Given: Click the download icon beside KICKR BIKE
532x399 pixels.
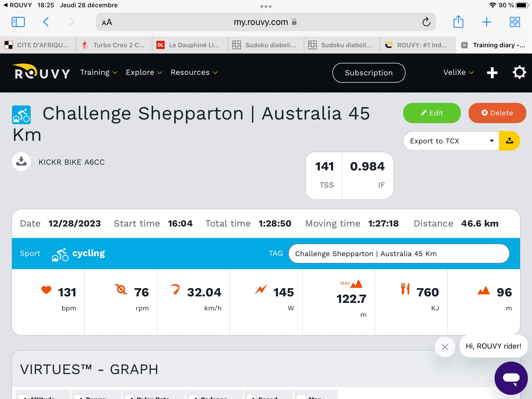Looking at the screenshot, I should pyautogui.click(x=21, y=162).
